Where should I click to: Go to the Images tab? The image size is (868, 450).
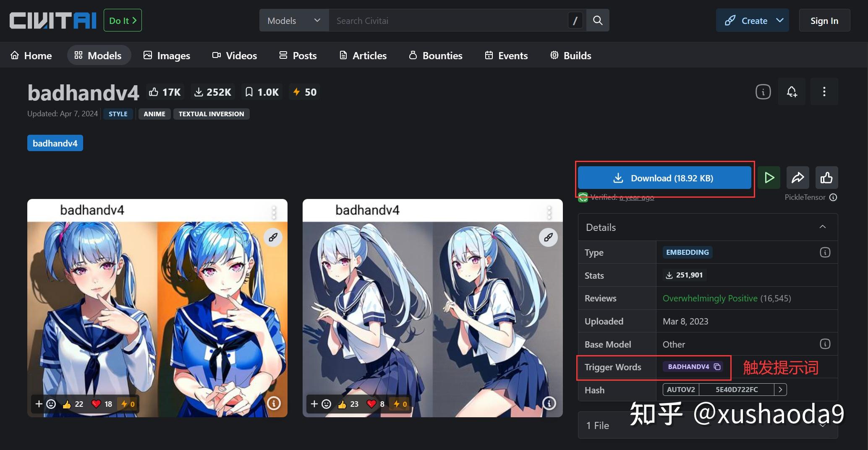coord(167,55)
